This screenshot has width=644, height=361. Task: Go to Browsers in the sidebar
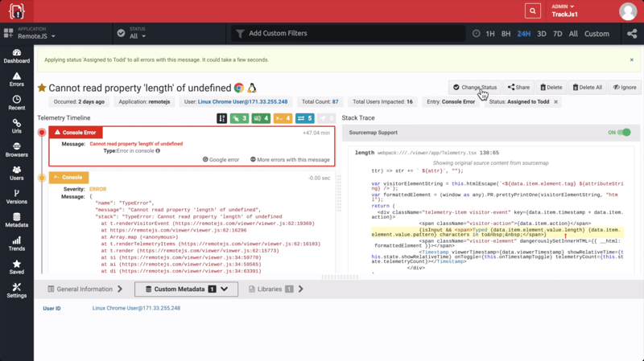[x=16, y=150]
